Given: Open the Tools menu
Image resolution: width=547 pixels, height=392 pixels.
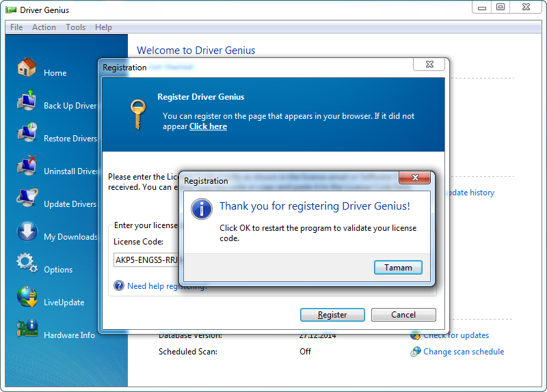Looking at the screenshot, I should [76, 27].
